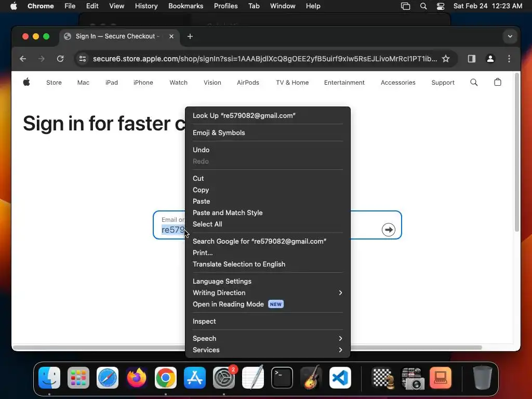Select Translate Selection to English

coord(268,264)
